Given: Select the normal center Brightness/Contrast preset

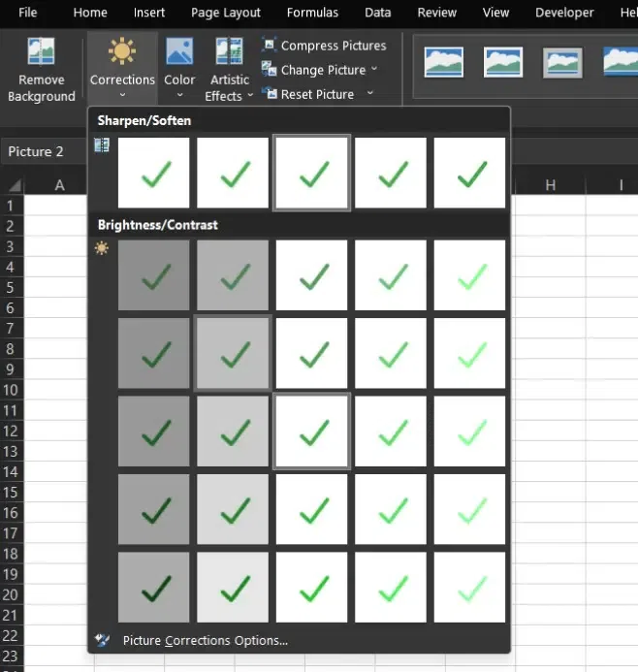Looking at the screenshot, I should point(311,432).
